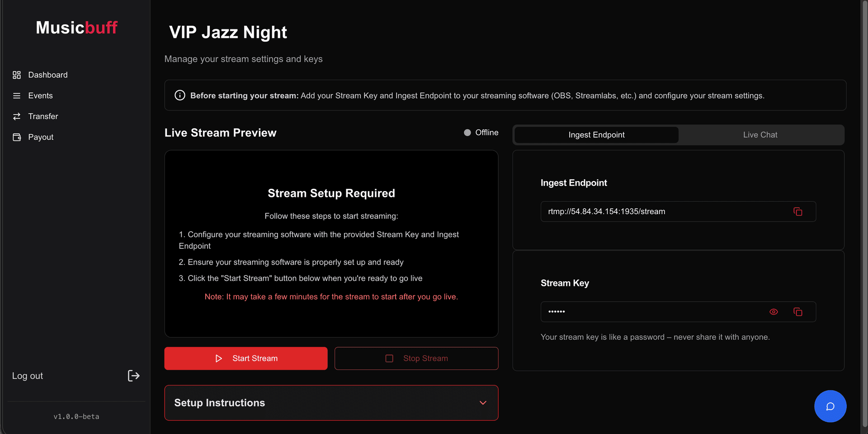Screen dimensions: 868x434
Task: Copy the Stream Key
Action: (798, 312)
